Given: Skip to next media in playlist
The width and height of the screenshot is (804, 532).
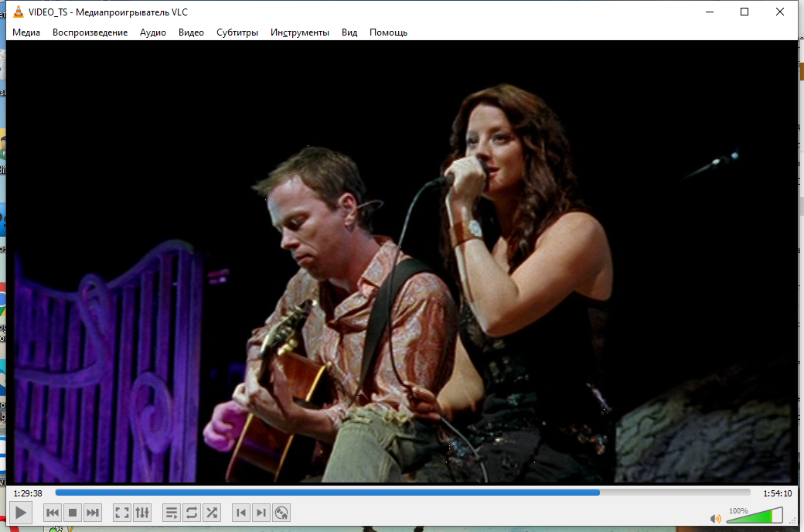Looking at the screenshot, I should 92,513.
